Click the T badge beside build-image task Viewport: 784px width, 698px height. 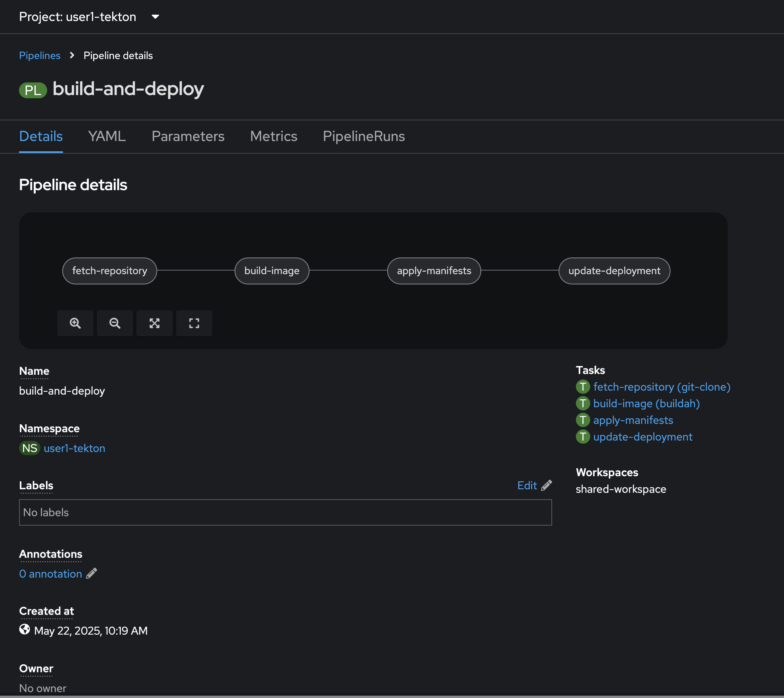tap(583, 403)
